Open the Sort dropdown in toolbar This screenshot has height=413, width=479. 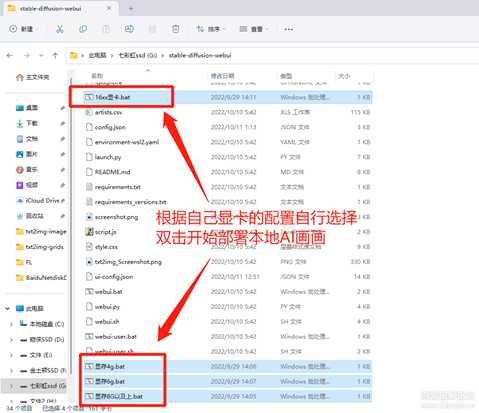pos(211,29)
